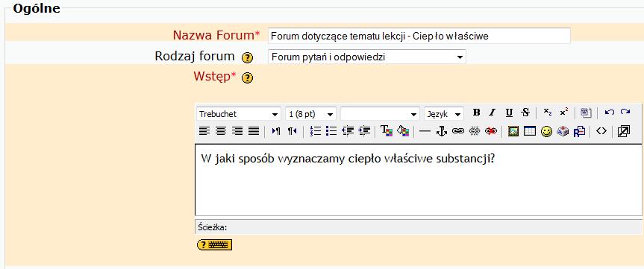Insert a table
This screenshot has width=644, height=269.
pos(530,131)
